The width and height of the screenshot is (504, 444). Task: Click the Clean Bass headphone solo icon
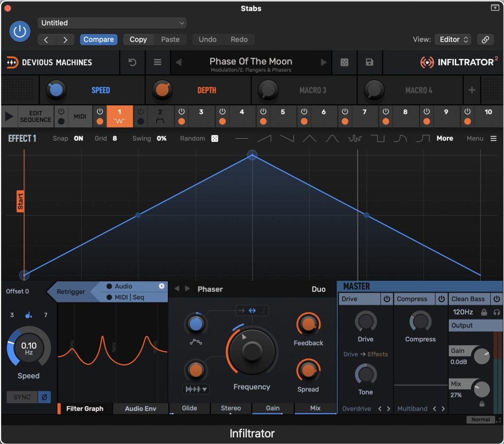497,312
